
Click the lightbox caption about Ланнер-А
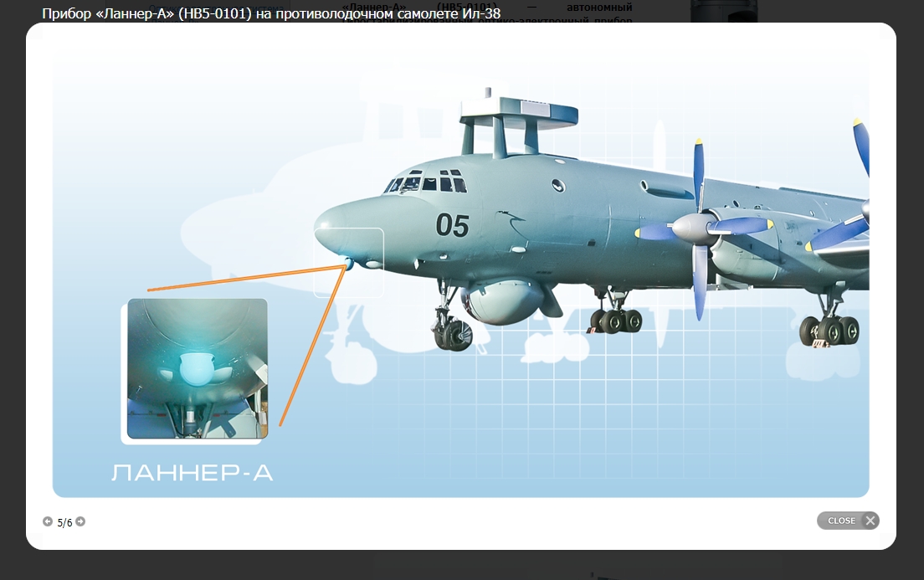(x=271, y=13)
